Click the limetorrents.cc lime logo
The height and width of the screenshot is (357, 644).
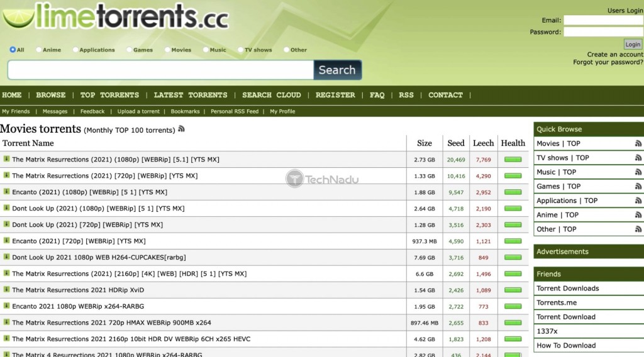(115, 16)
